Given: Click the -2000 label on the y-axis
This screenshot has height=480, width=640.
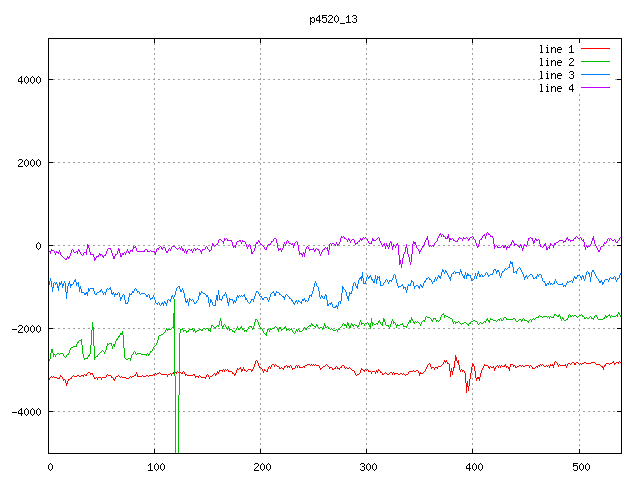Looking at the screenshot, I should point(24,329).
